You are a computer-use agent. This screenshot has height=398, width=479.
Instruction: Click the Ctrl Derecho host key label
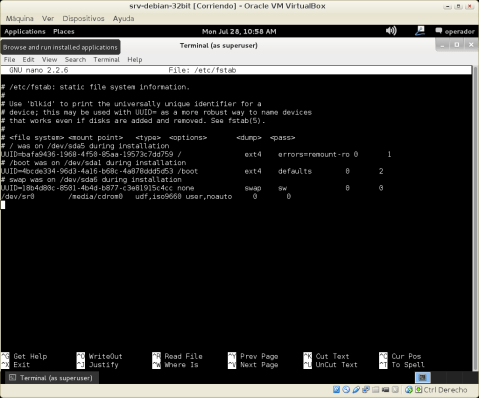tap(445, 390)
